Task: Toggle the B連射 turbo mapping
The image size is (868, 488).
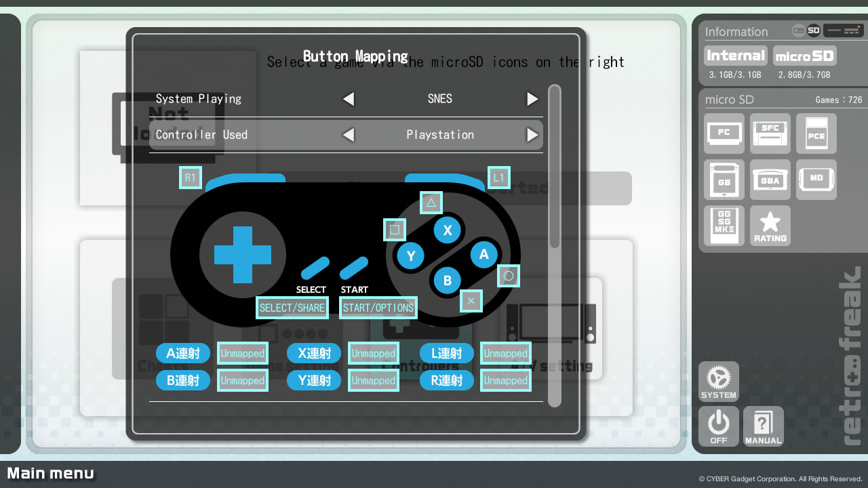Action: click(182, 380)
